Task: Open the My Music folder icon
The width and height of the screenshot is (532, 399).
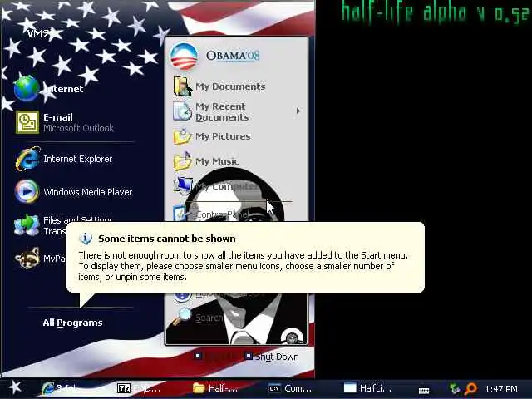Action: tap(182, 161)
